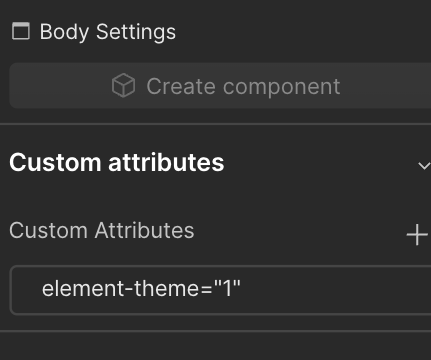The image size is (431, 360).
Task: Click the bold Custom attributes section heading
Action: [x=117, y=162]
